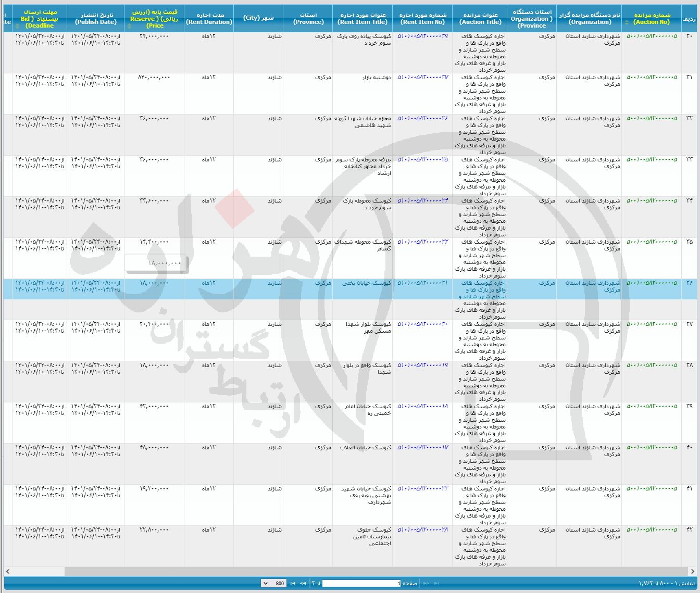
Task: Sort by Bid Deadline using its sort arrows
Action: (17, 26)
